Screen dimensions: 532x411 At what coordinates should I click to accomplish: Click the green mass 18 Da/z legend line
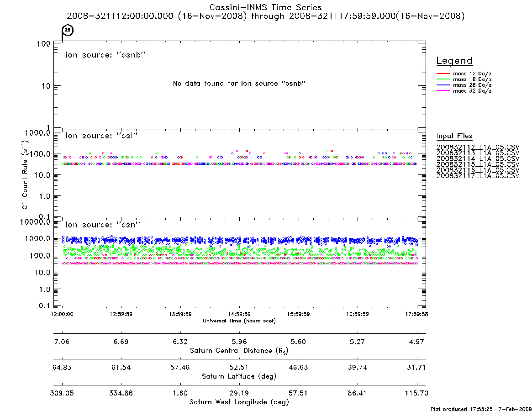click(x=443, y=79)
